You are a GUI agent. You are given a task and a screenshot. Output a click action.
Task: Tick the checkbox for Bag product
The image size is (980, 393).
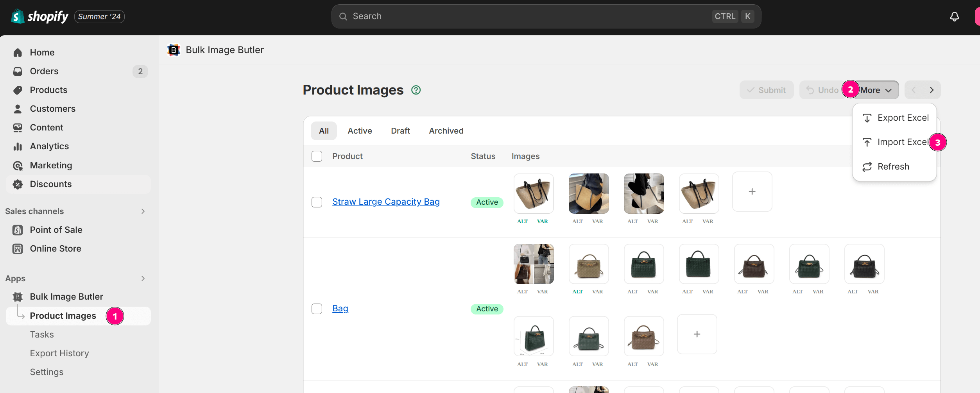(317, 309)
